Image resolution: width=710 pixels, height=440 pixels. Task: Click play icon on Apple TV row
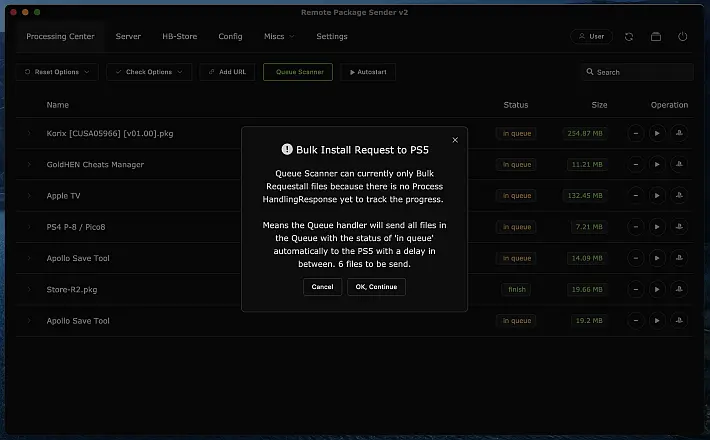[657, 196]
